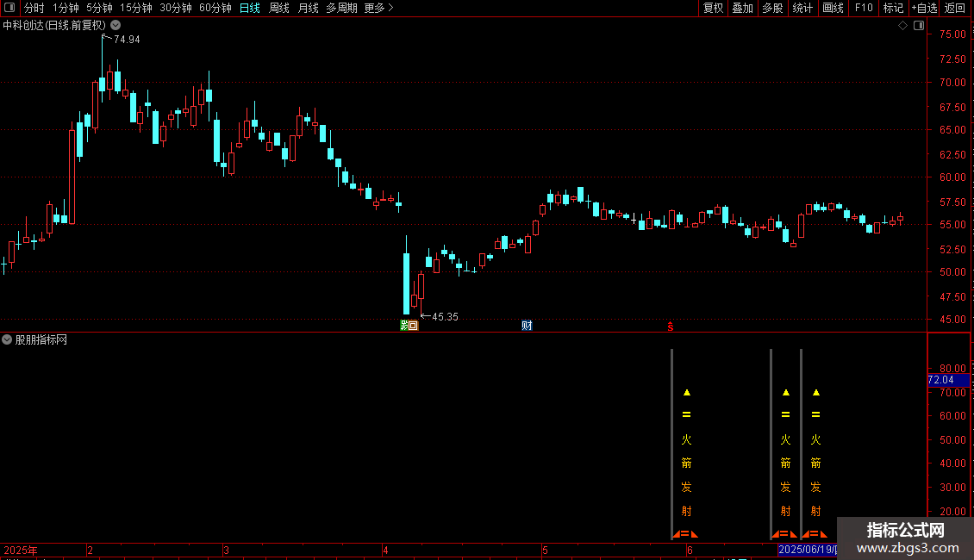Select the 1分钟 period
Screen dimensions: 974x560
pos(66,8)
